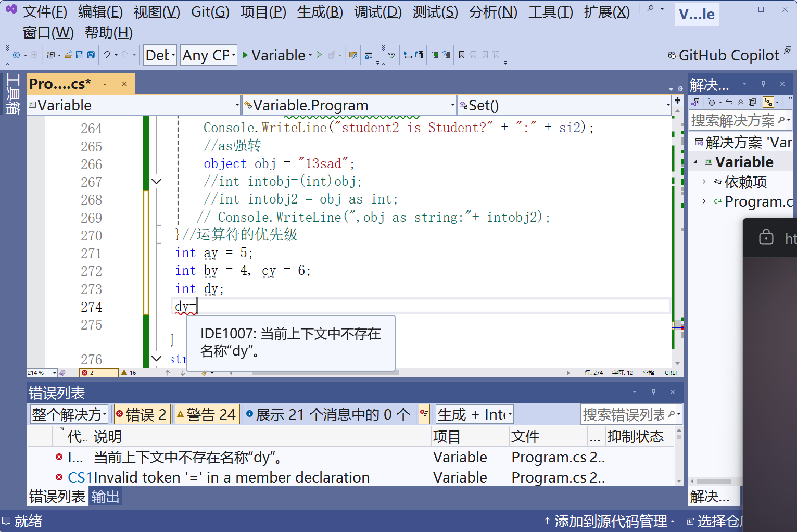Click the New Project toolbar icon
Screen dimensions: 797x532
pyautogui.click(x=50, y=55)
